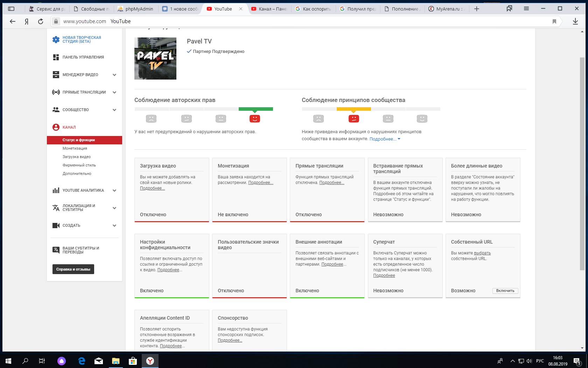Open Фирменный стиль in the channel submenu
The image size is (588, 368).
pyautogui.click(x=79, y=165)
